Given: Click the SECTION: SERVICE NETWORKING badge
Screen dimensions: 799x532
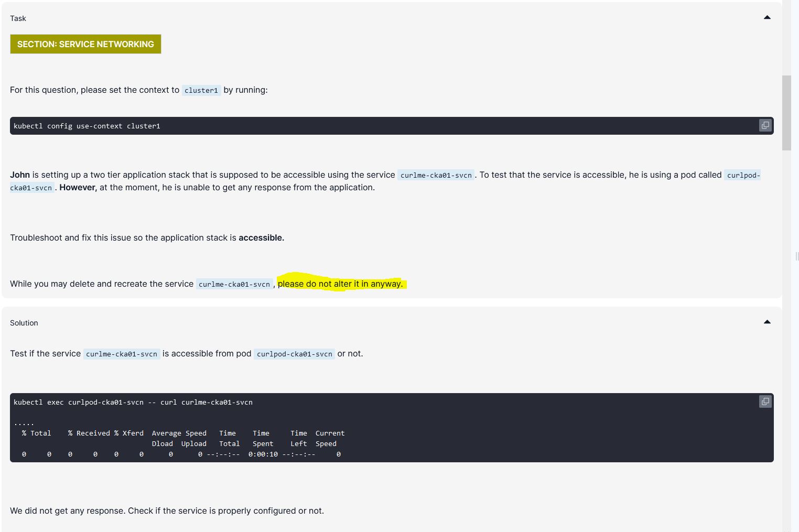Looking at the screenshot, I should click(x=85, y=44).
